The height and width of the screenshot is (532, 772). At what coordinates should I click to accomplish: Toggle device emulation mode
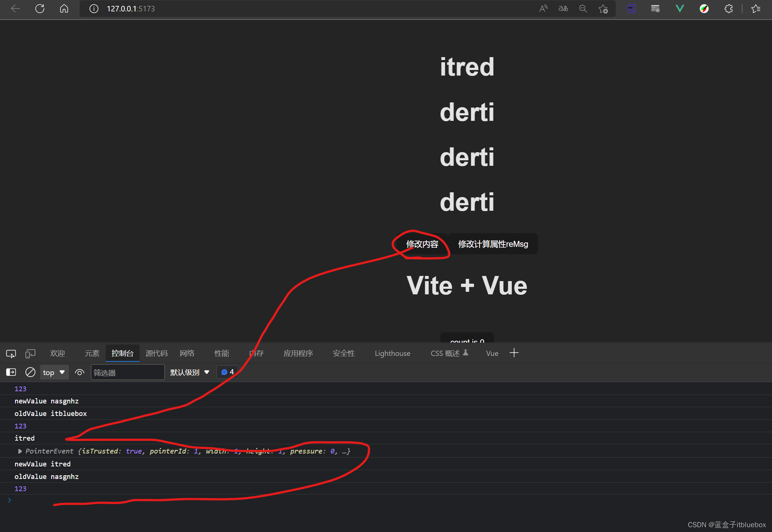tap(30, 354)
